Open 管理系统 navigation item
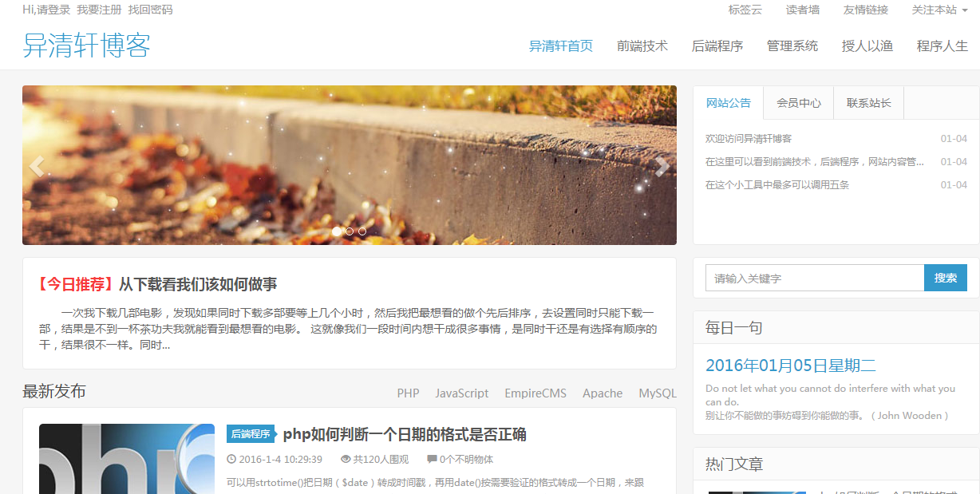The image size is (980, 494). [792, 46]
